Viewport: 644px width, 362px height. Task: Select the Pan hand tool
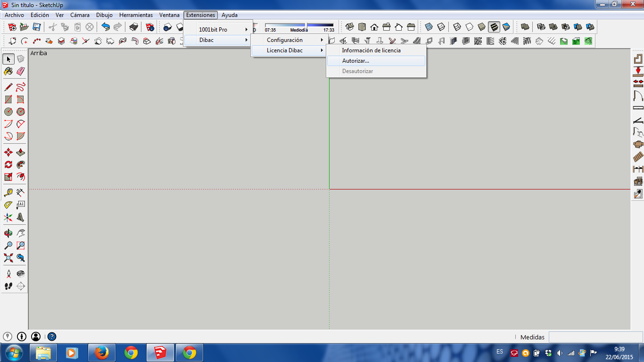click(x=21, y=233)
